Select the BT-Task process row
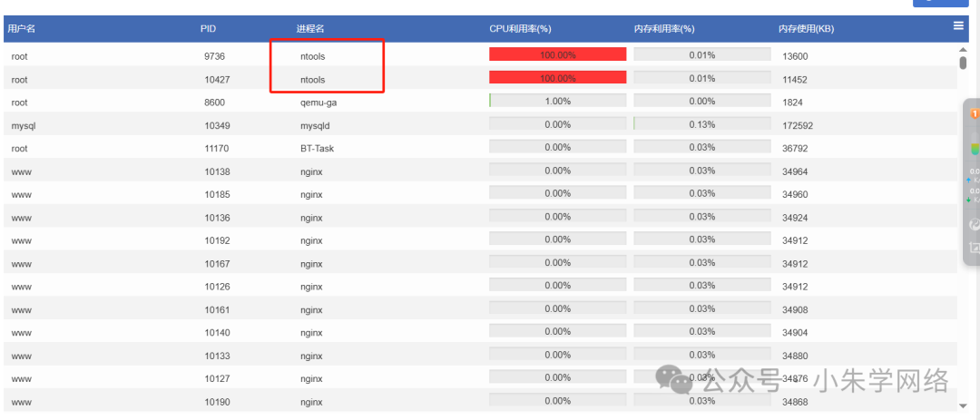The height and width of the screenshot is (420, 980). pyautogui.click(x=480, y=148)
